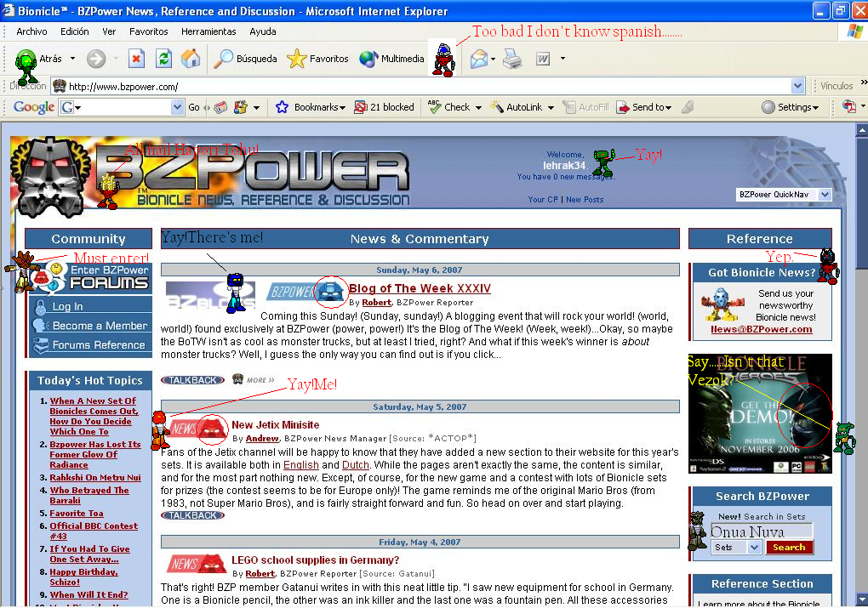868x608 pixels.
Task: Open the Google search box dropdown
Action: coord(177,107)
